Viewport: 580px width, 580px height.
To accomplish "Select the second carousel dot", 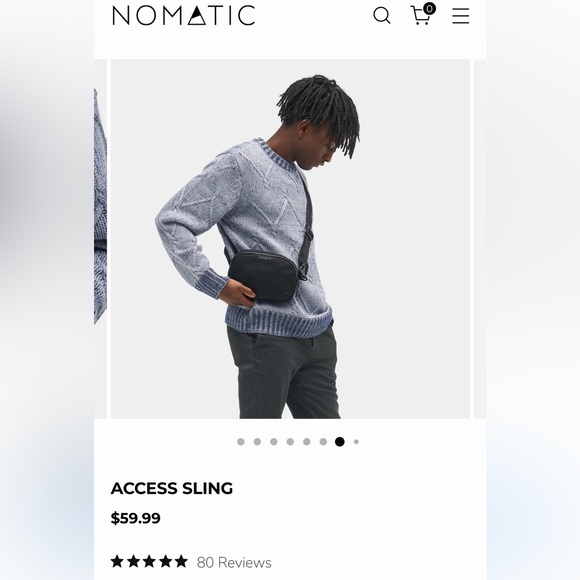I will [257, 442].
